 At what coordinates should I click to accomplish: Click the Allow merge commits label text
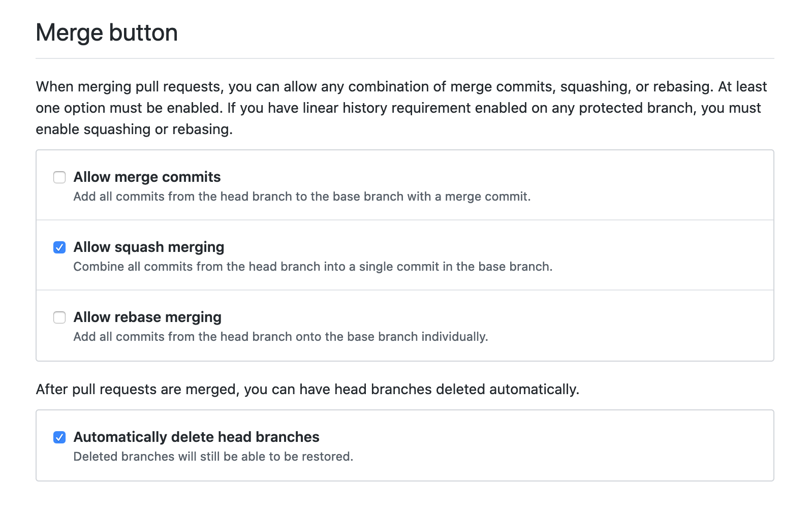click(x=147, y=177)
